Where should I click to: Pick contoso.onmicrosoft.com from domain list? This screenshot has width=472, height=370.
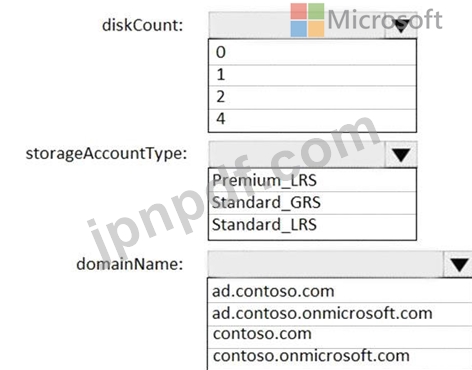[x=340, y=358]
